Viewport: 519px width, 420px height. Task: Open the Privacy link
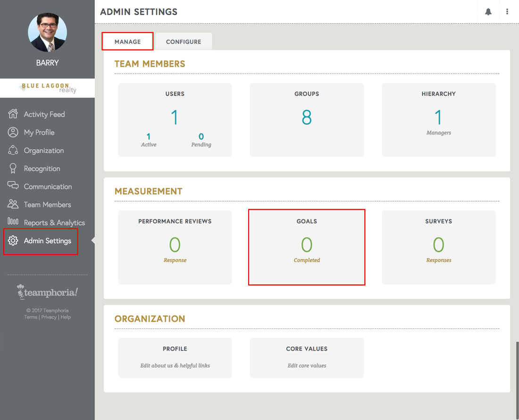click(x=49, y=317)
